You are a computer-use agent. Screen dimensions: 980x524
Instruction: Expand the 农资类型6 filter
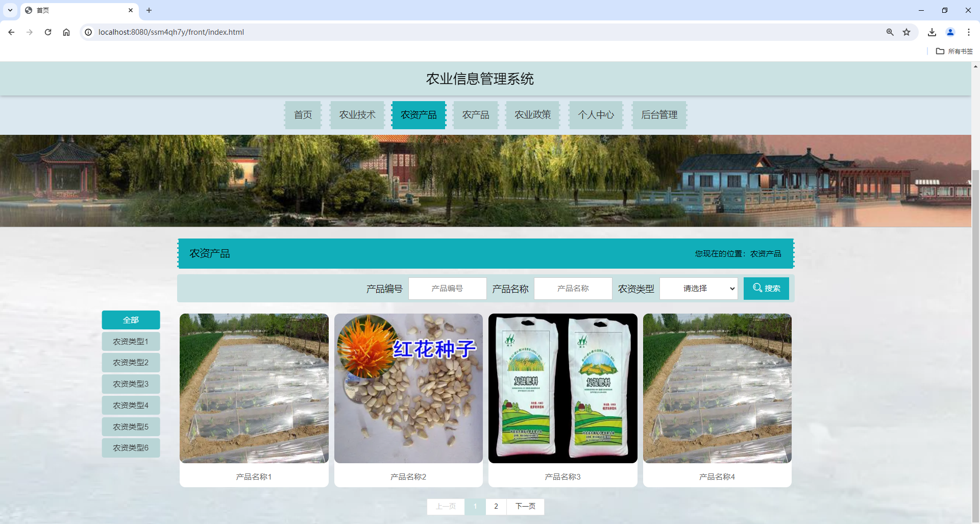tap(131, 447)
